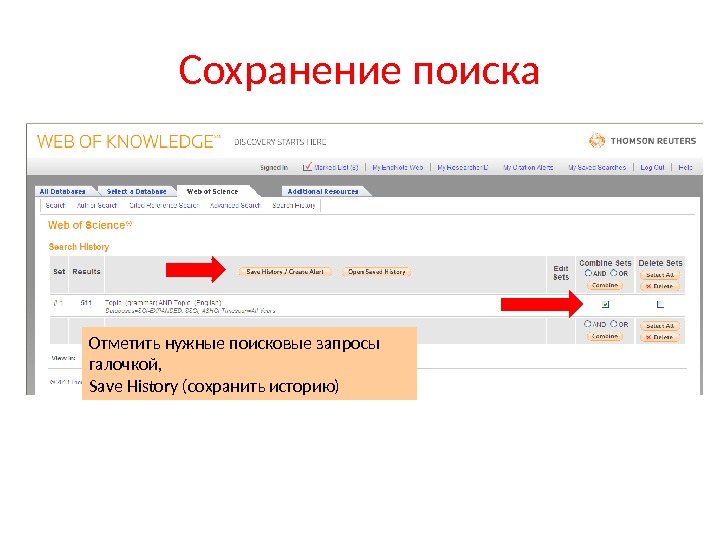Image resolution: width=720 pixels, height=540 pixels.
Task: Click the Web of Knowledge logo
Action: click(x=129, y=141)
